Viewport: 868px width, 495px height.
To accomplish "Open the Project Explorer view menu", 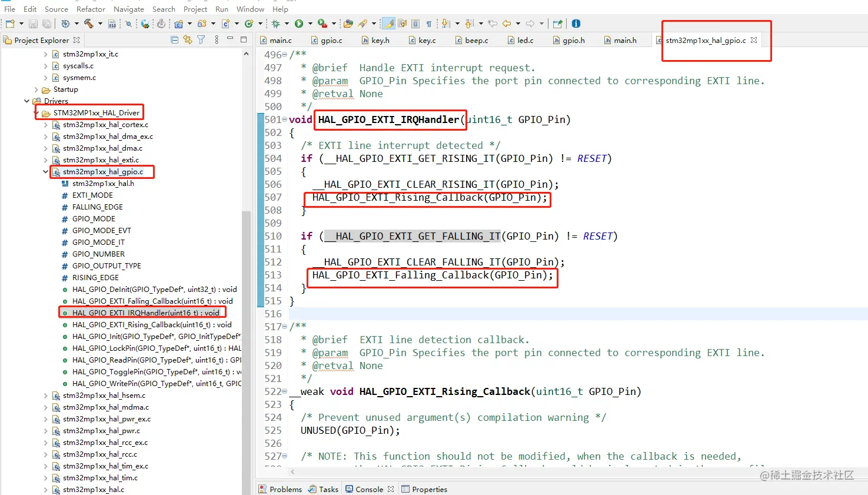I will [217, 39].
